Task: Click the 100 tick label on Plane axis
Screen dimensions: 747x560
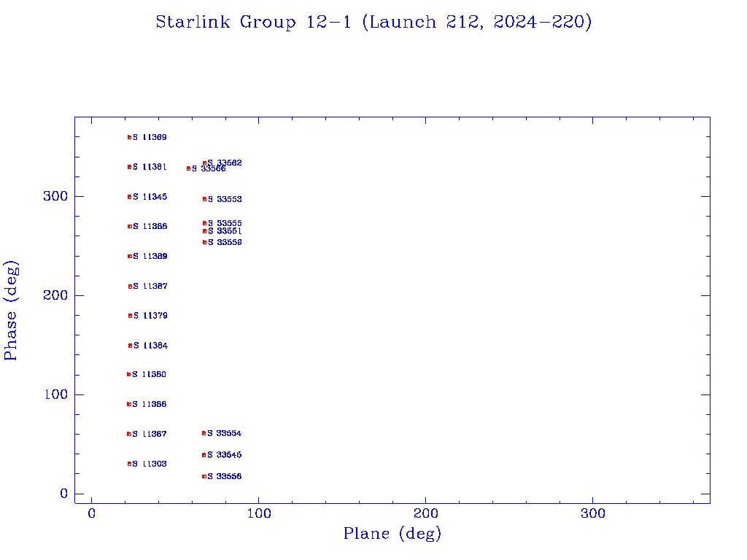Action: click(259, 513)
